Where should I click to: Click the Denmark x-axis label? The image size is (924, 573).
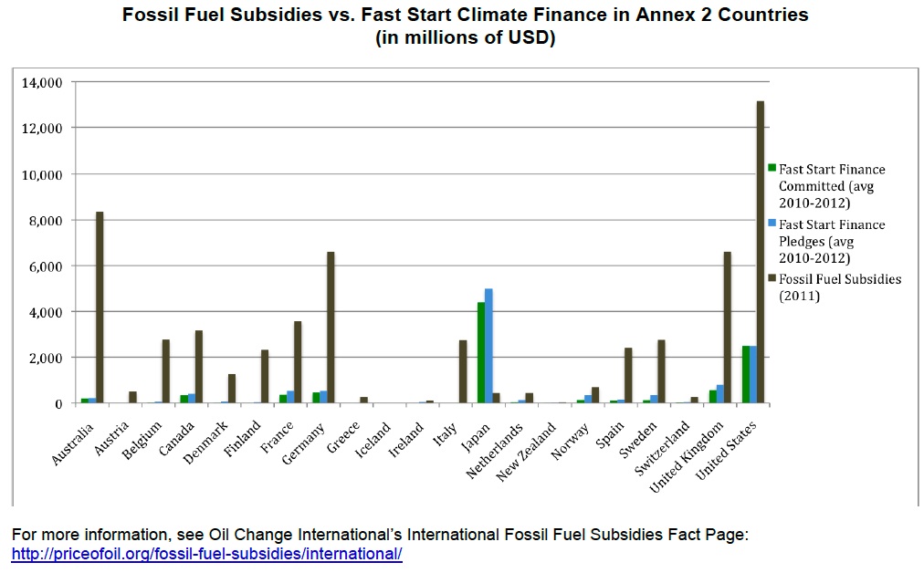pos(205,443)
